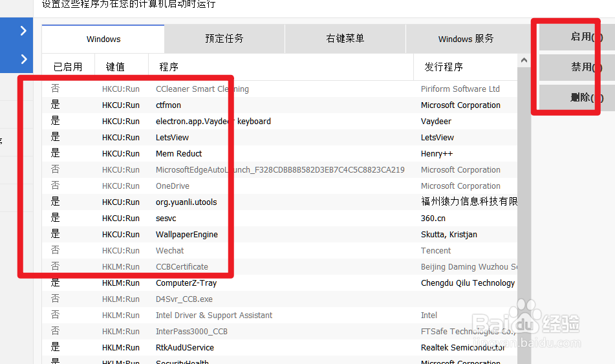
Task: Click the 删除 button
Action: pos(577,98)
